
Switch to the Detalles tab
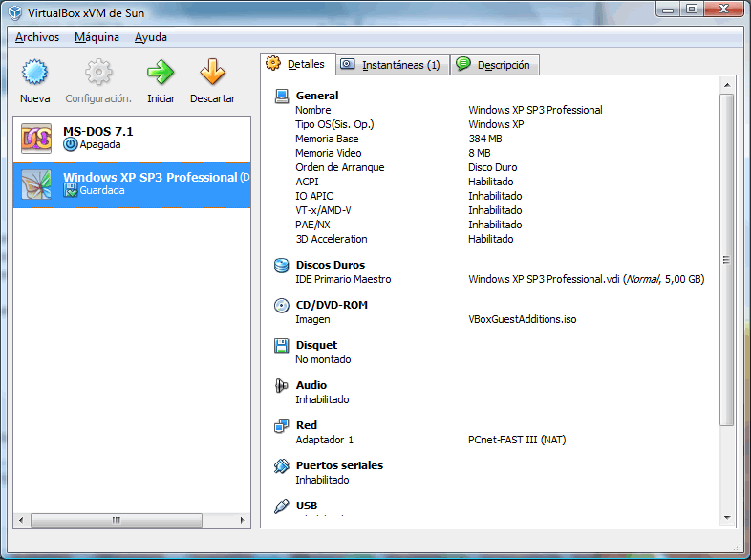(298, 64)
